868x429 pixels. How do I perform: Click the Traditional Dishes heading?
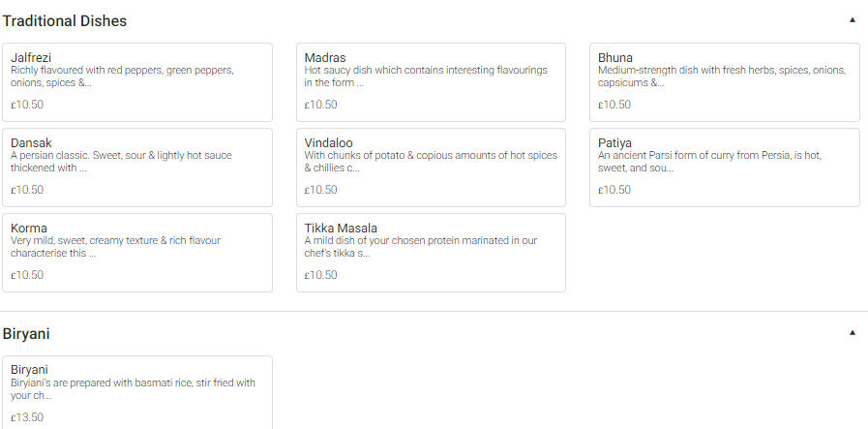coord(65,20)
